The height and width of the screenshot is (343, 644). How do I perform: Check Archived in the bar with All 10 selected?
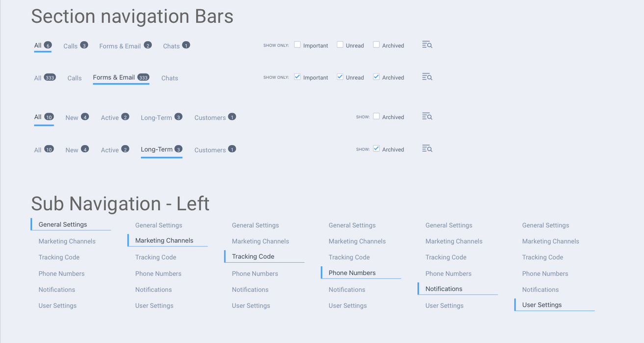pos(376,117)
